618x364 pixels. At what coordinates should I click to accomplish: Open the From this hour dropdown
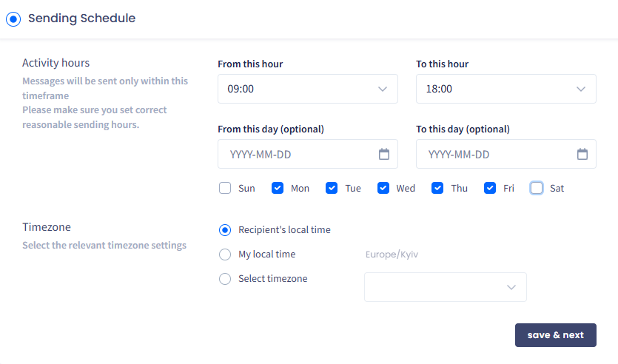click(x=307, y=89)
